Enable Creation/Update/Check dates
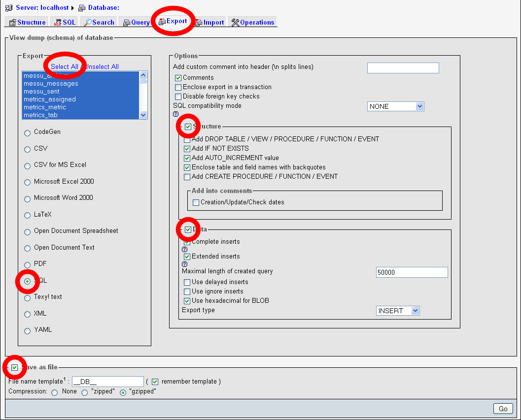The image size is (521, 420). pos(196,202)
